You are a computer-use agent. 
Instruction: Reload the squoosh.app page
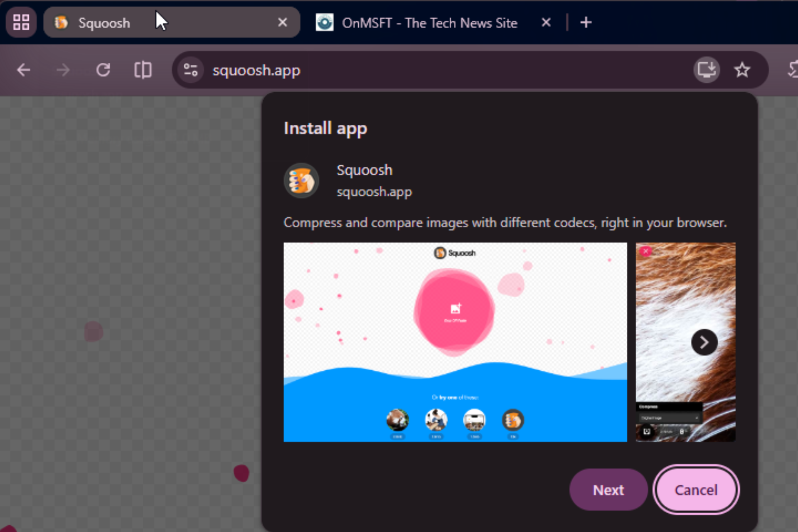(103, 70)
